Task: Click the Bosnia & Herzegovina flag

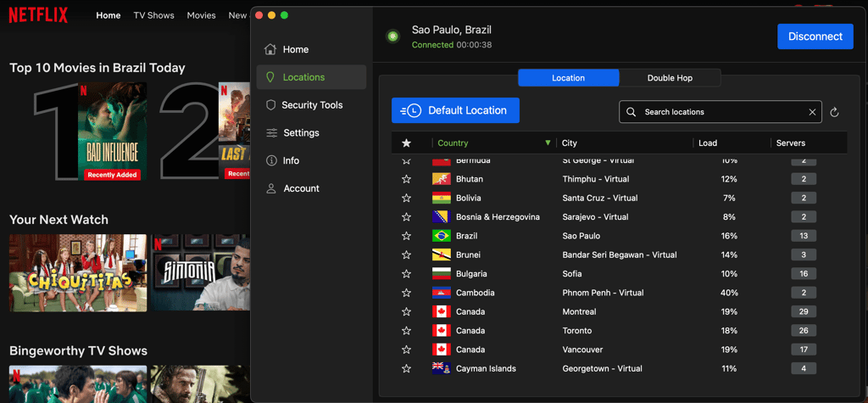Action: [x=441, y=216]
